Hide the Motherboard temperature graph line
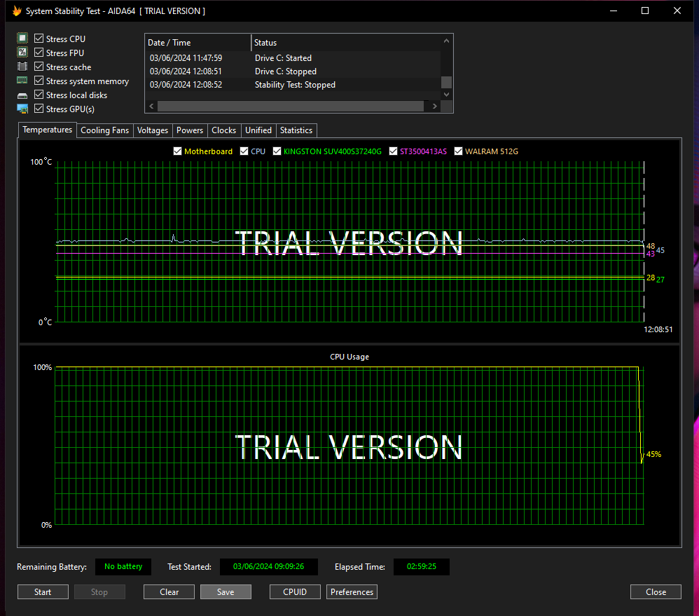The height and width of the screenshot is (616, 699). (177, 151)
